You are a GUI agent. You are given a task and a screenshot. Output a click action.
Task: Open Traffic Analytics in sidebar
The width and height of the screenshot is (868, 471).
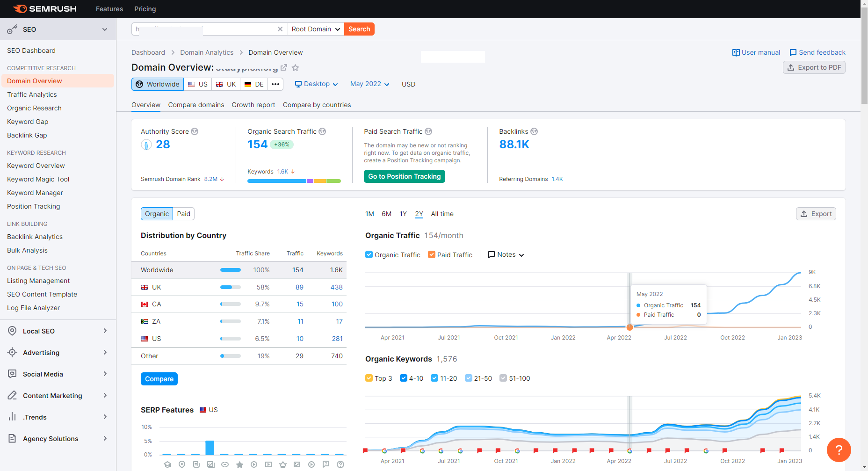point(32,94)
